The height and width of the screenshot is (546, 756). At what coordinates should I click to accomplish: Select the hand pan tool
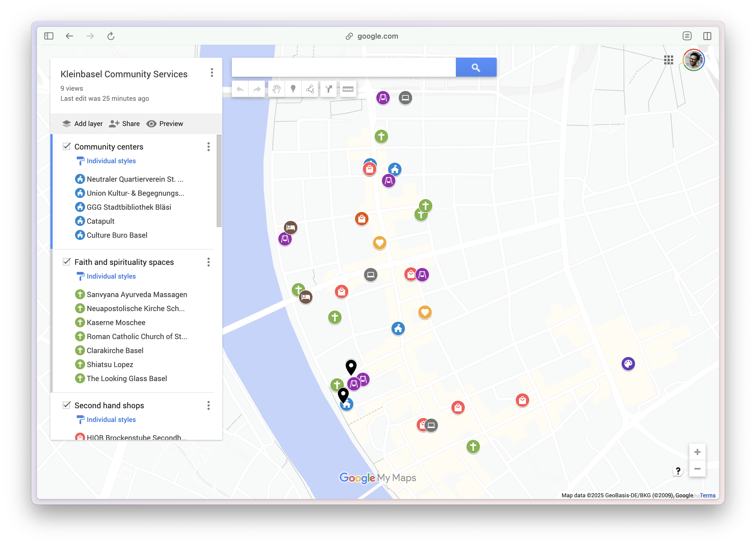coord(276,89)
